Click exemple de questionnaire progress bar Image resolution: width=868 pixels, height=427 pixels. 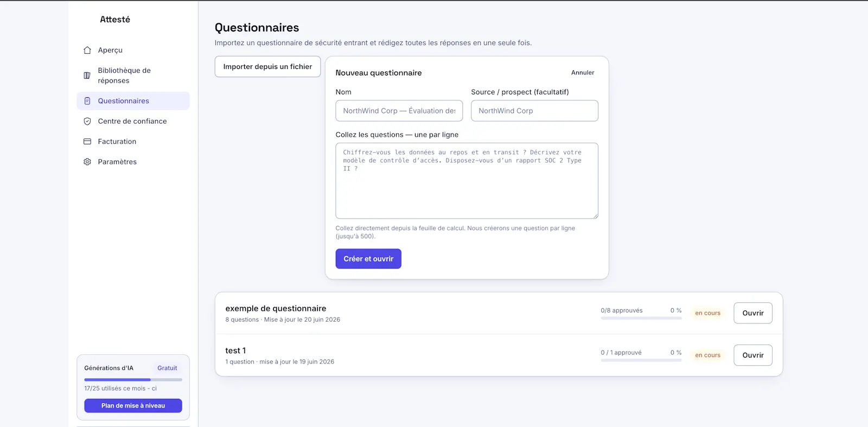641,318
